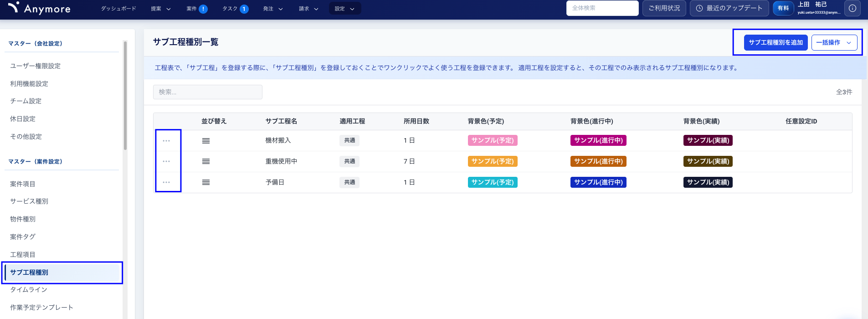
Task: Go to ダッシュボード
Action: (118, 9)
